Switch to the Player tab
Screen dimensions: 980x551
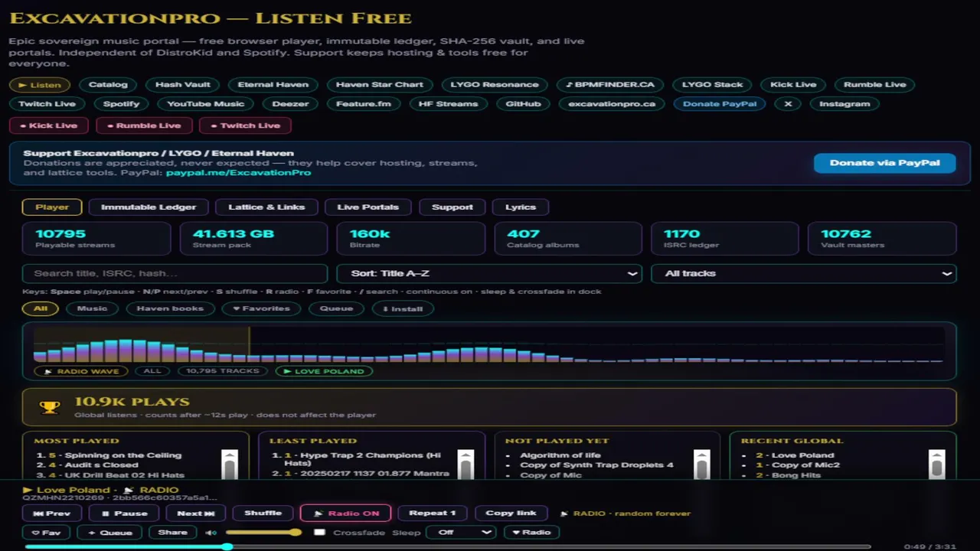click(x=52, y=207)
